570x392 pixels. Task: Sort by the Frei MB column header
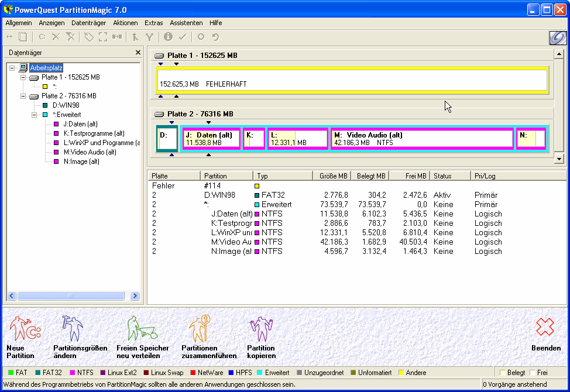coord(410,176)
